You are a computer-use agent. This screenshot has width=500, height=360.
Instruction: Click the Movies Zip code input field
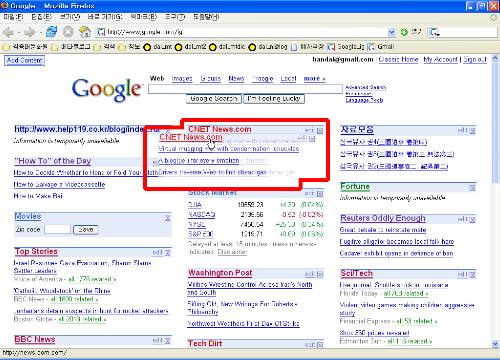click(57, 229)
